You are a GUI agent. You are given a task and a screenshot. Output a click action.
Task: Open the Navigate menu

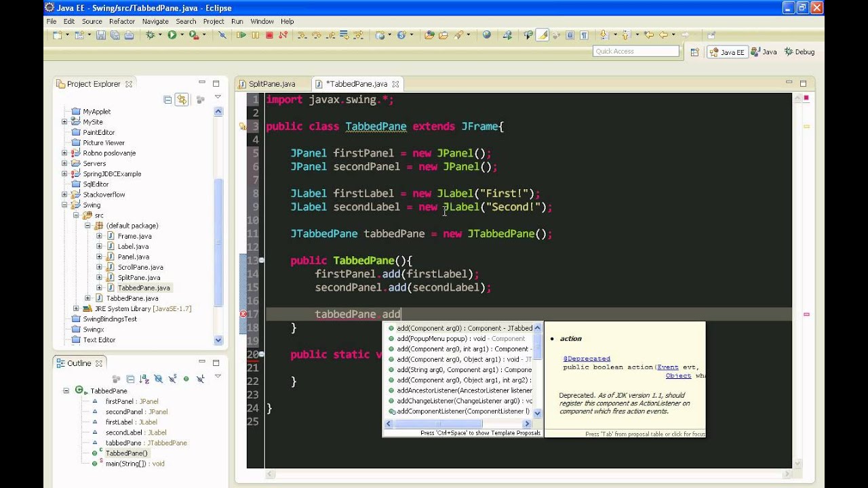coord(155,21)
